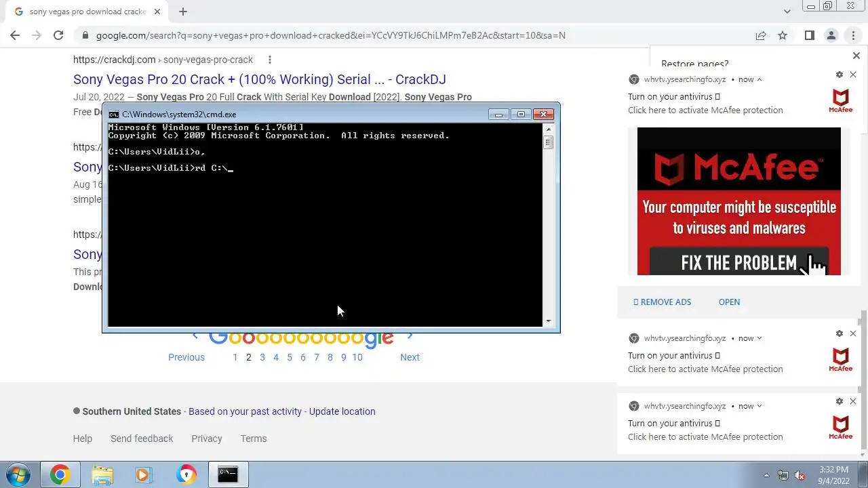
Task: Open the Chrome profile avatar
Action: [831, 35]
